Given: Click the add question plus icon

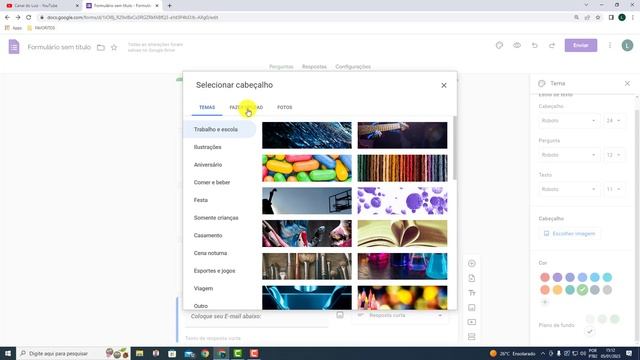Looking at the screenshot, I should 472,263.
